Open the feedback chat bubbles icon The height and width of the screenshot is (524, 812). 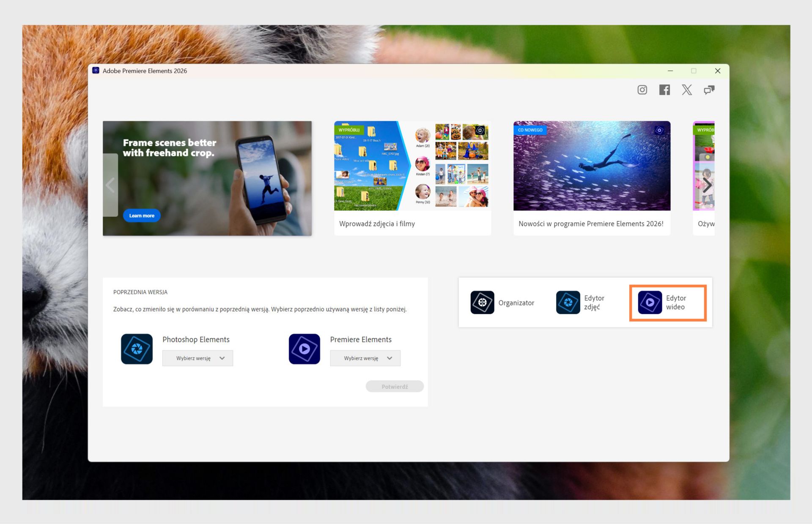(x=709, y=90)
